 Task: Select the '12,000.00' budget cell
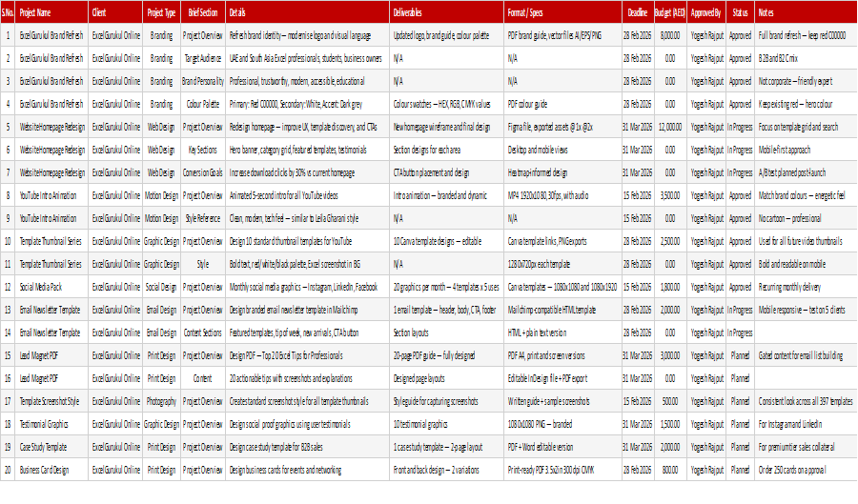coord(670,127)
